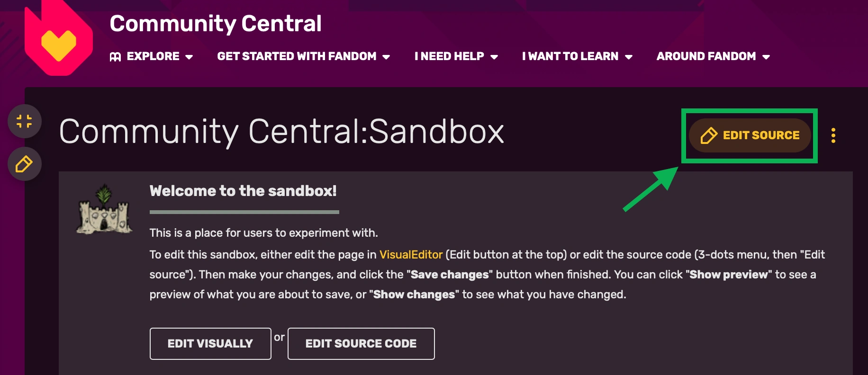This screenshot has height=375, width=868.
Task: Expand the Explore dropdown arrow
Action: (189, 57)
